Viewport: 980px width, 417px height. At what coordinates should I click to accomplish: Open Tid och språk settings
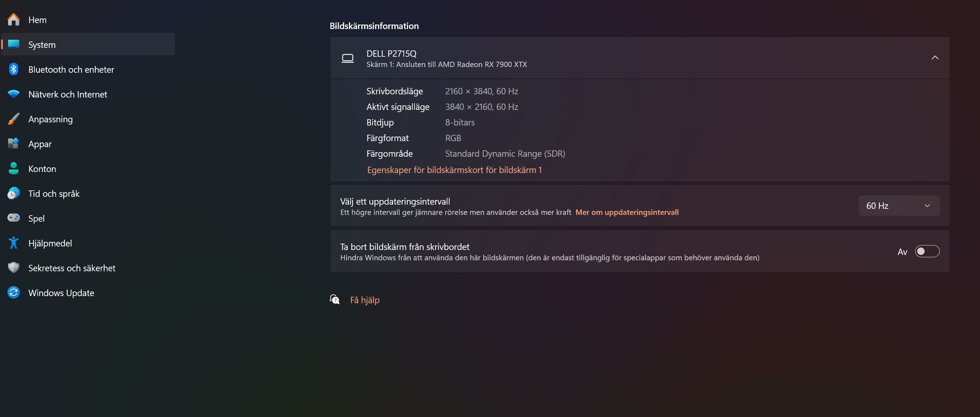pos(54,194)
